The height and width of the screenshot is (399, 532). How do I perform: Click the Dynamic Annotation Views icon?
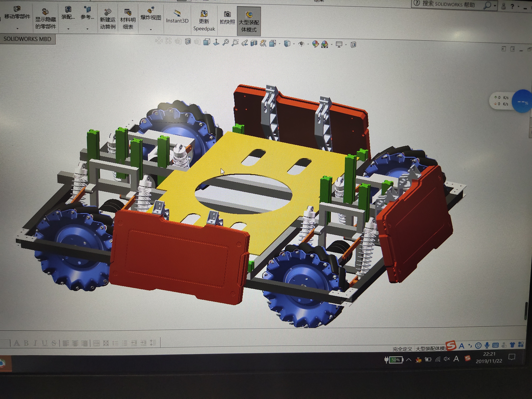[x=263, y=43]
